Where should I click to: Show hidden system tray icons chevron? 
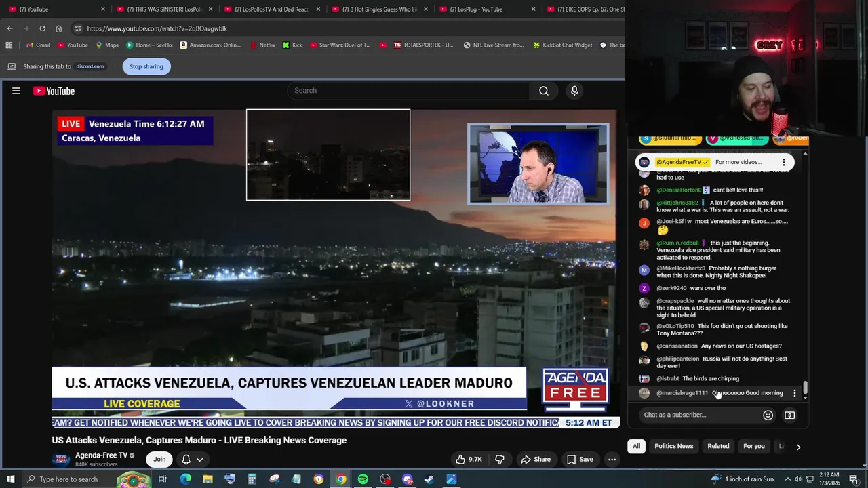point(787,479)
